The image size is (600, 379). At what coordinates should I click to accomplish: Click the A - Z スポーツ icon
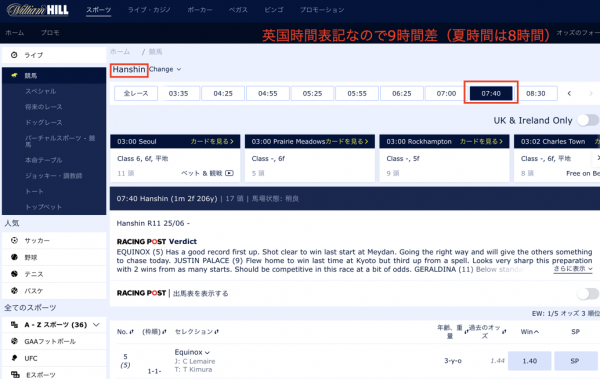click(x=15, y=325)
